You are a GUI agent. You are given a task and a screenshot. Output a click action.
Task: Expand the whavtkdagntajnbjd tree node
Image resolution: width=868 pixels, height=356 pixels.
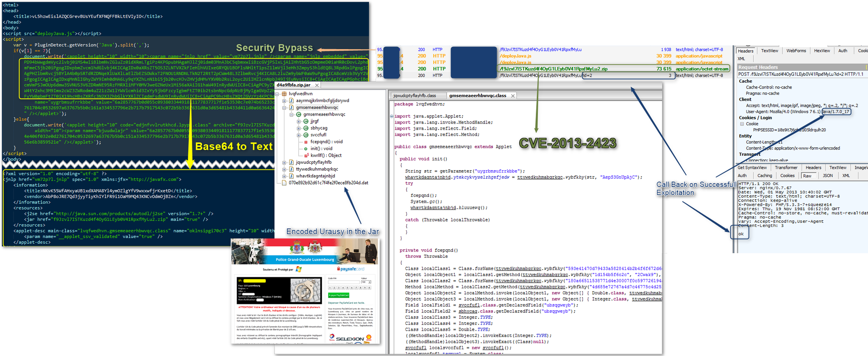click(x=284, y=176)
